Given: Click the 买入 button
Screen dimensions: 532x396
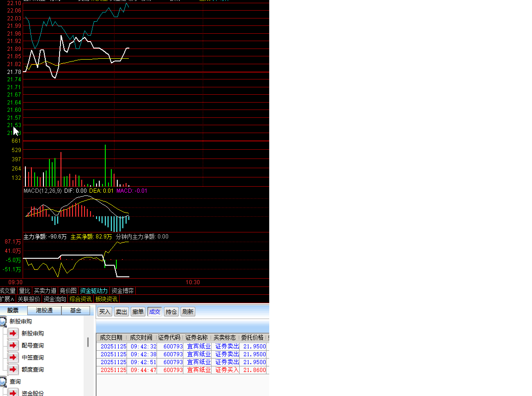Looking at the screenshot, I should (x=105, y=311).
